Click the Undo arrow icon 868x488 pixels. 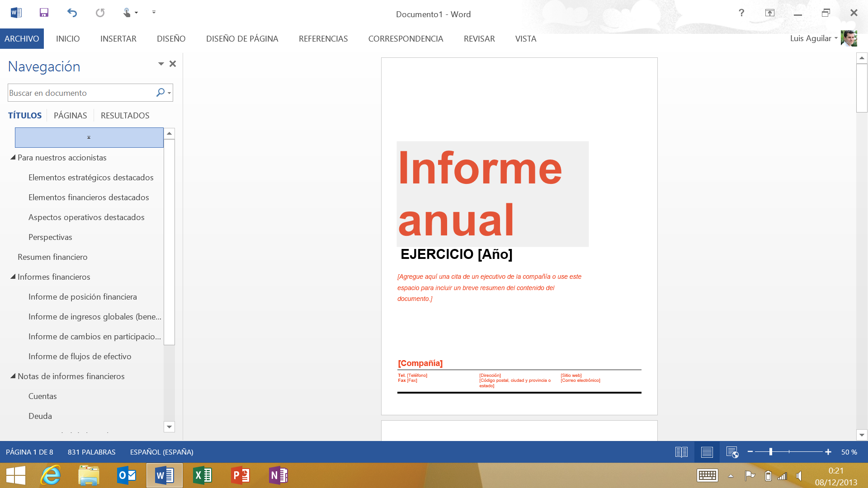(72, 13)
